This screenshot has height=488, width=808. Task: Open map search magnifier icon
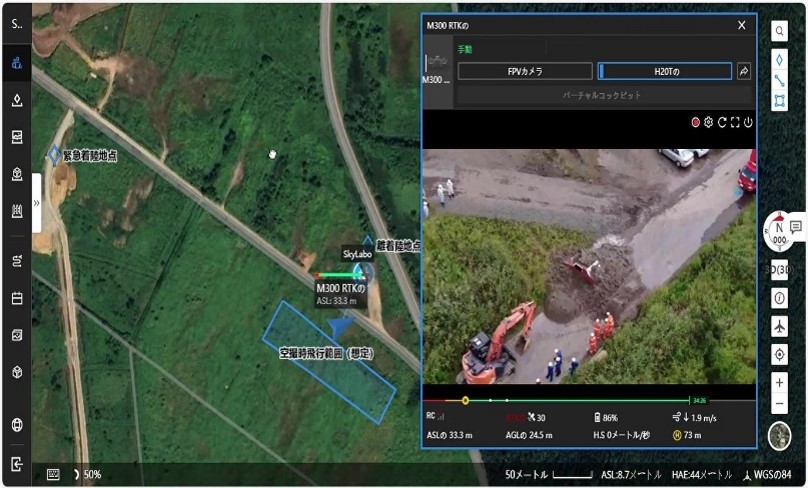[x=779, y=31]
